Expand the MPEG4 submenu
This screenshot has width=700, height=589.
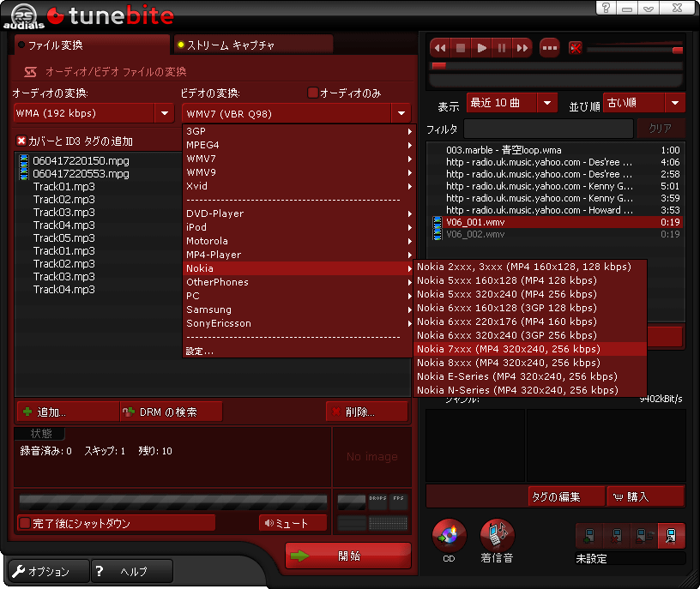[x=299, y=145]
